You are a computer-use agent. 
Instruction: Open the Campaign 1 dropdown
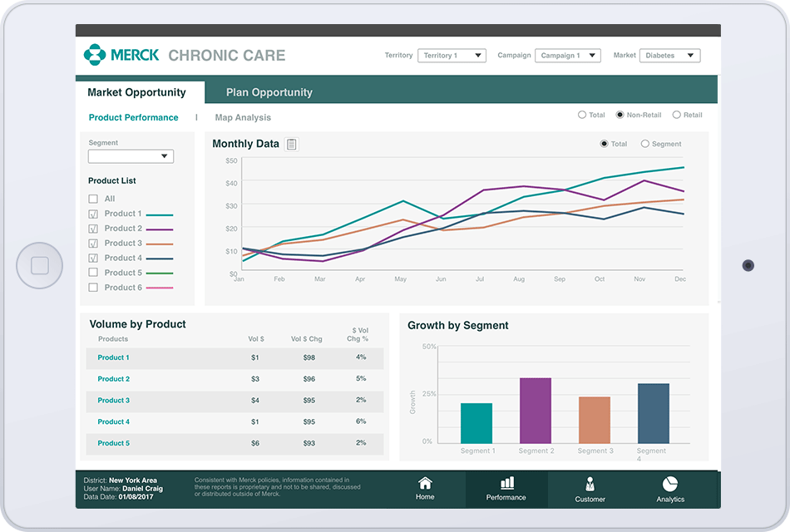pos(567,55)
